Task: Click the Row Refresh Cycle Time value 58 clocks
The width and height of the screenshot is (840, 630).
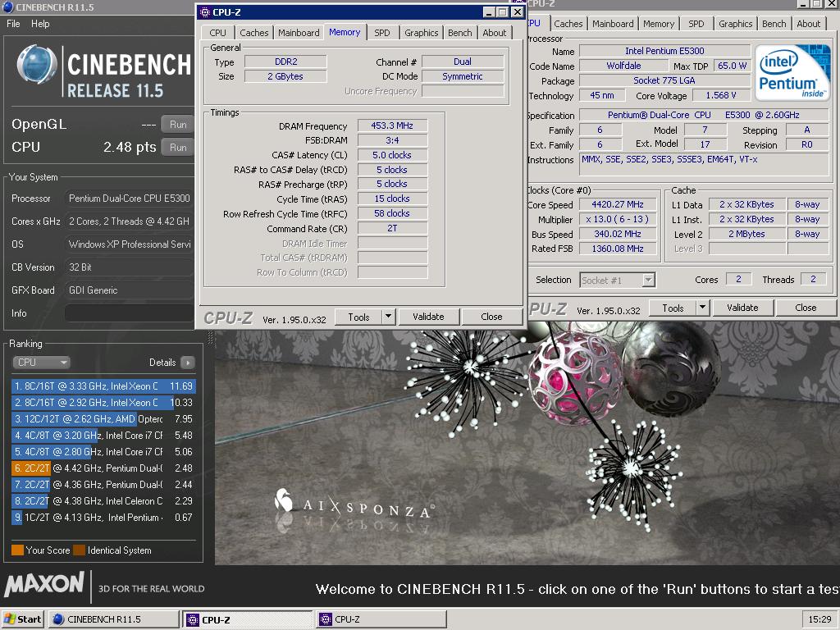Action: [x=392, y=214]
